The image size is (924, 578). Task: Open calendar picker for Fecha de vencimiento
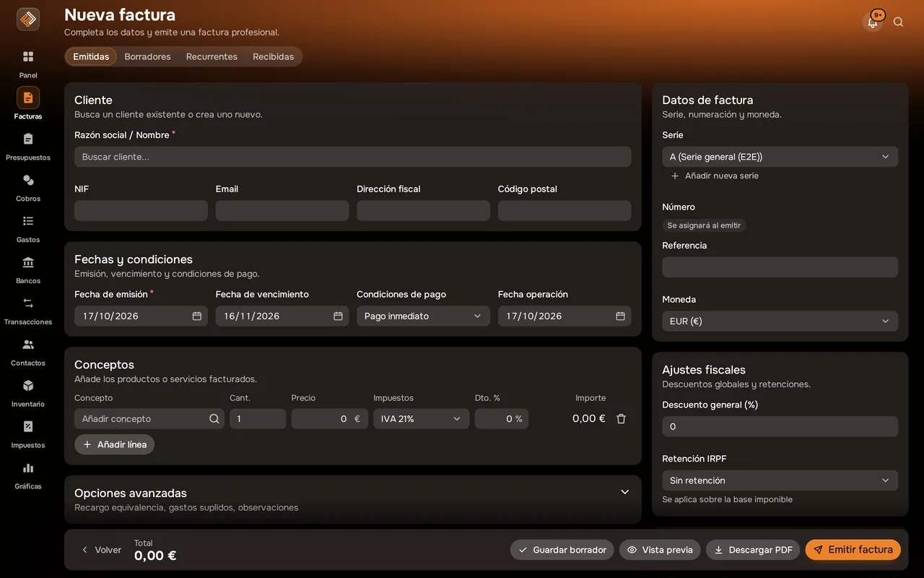tap(338, 316)
